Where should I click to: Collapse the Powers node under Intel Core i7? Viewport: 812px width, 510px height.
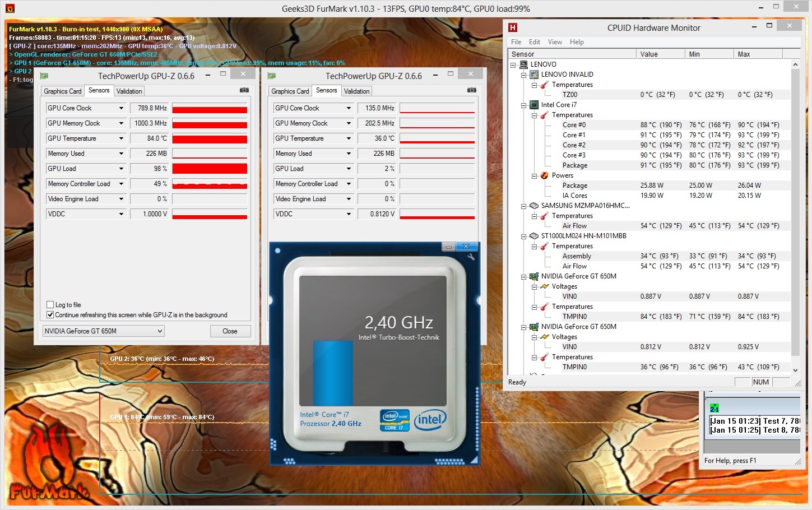click(x=534, y=176)
